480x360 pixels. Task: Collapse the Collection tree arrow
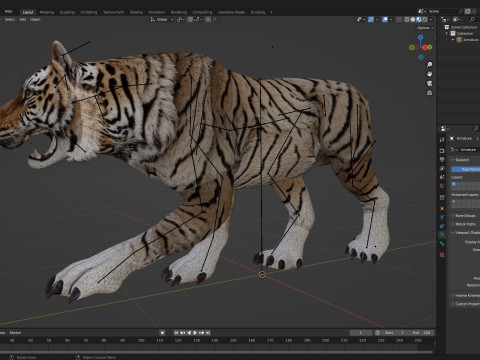447,33
